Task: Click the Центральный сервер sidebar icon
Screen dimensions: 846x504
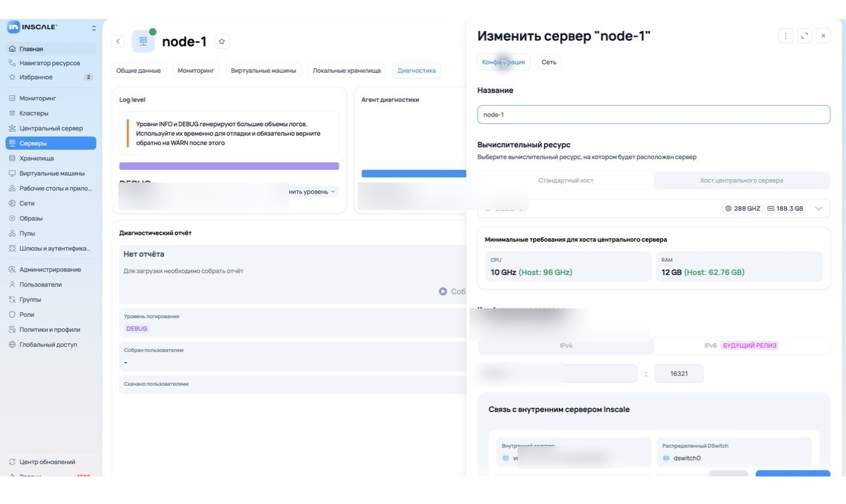Action: (12, 128)
